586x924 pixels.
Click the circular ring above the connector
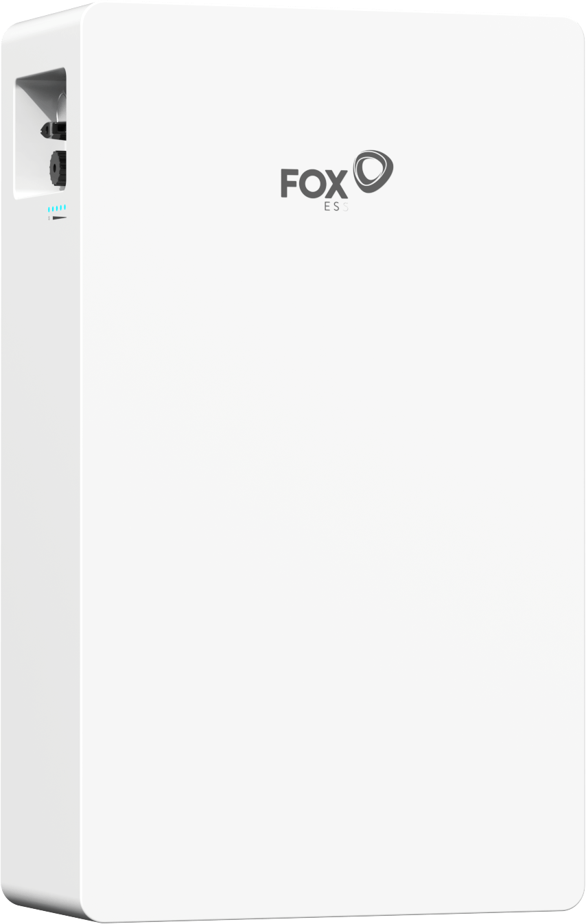[x=61, y=107]
